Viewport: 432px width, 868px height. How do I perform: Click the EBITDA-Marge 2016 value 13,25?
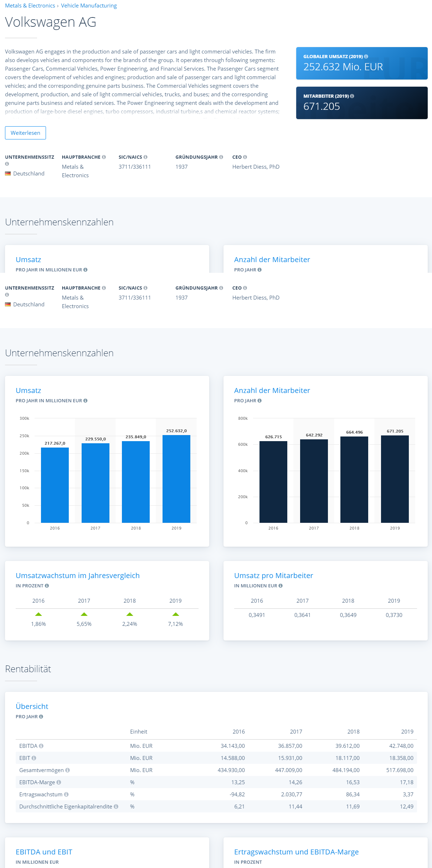238,782
